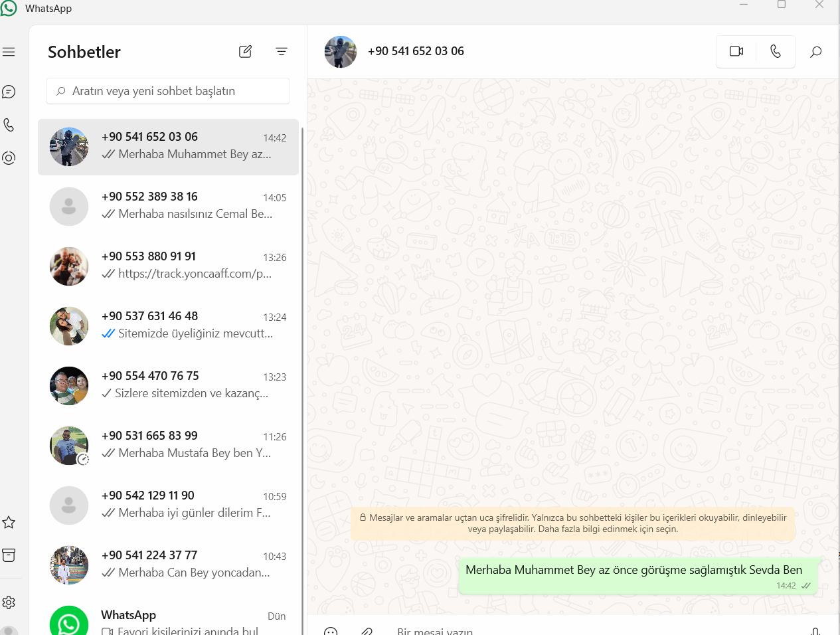
Task: Click the WhatsApp title bar logo
Action: (9, 8)
